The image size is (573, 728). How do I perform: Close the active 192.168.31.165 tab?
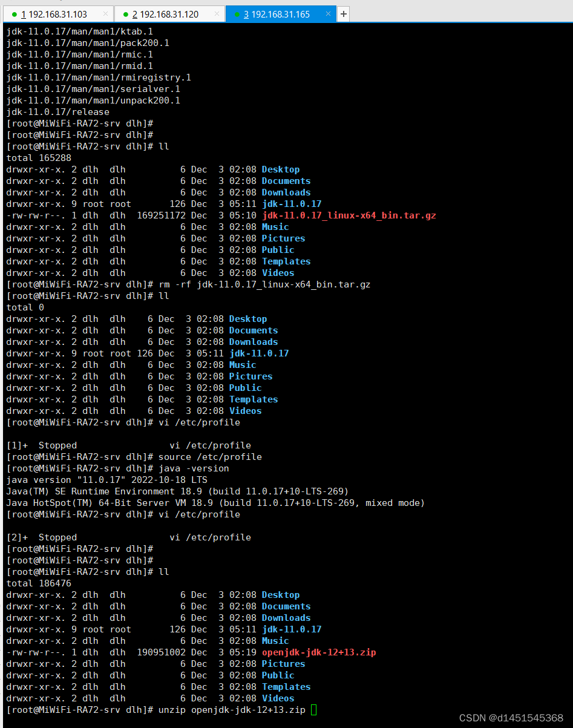click(x=328, y=13)
